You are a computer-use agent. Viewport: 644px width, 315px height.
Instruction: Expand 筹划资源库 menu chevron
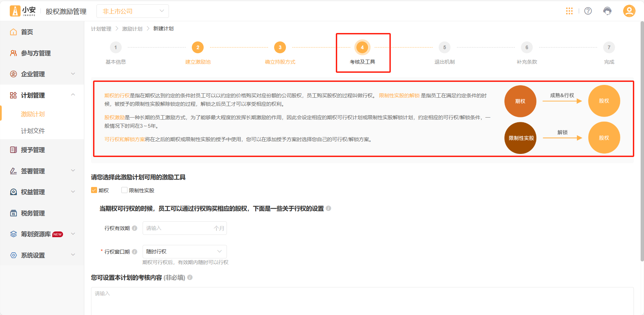point(73,234)
